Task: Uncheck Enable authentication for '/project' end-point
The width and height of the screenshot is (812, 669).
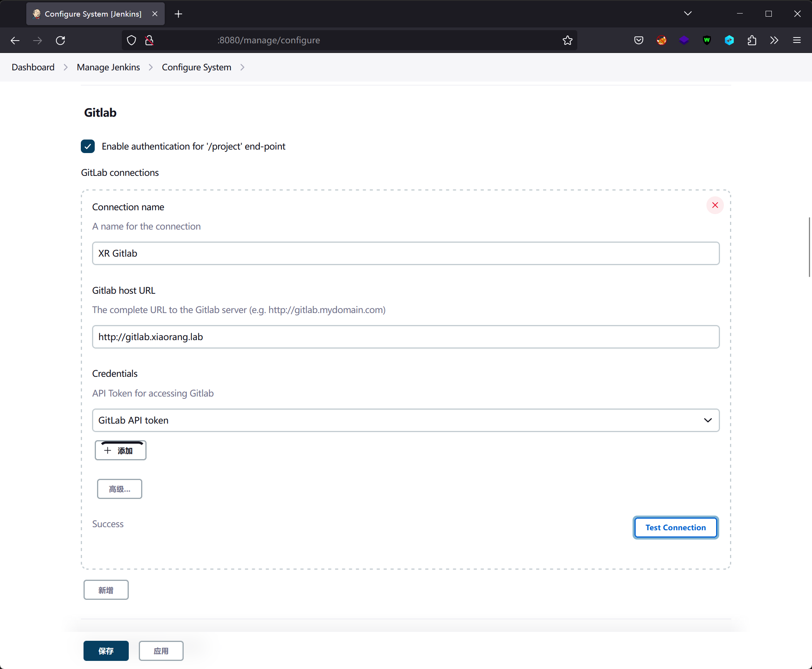Action: (88, 146)
